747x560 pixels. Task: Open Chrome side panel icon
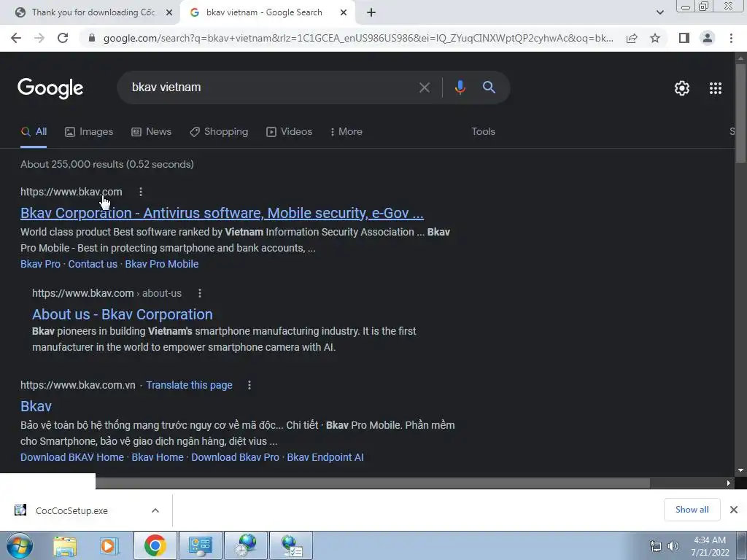(684, 38)
